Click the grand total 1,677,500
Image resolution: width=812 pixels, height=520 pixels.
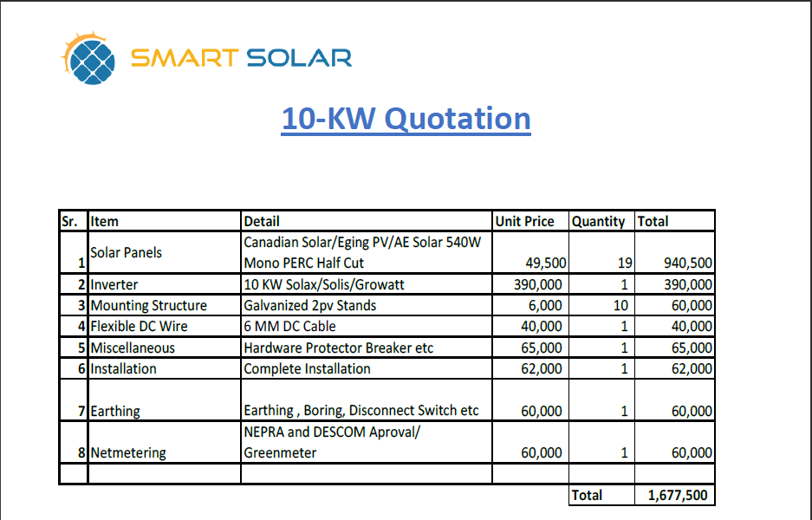click(678, 495)
